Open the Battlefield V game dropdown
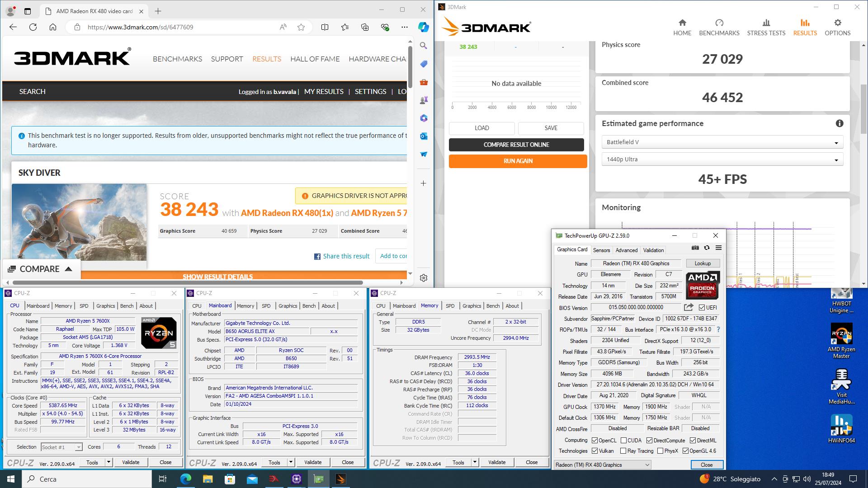Viewport: 868px width, 488px height. (x=722, y=142)
